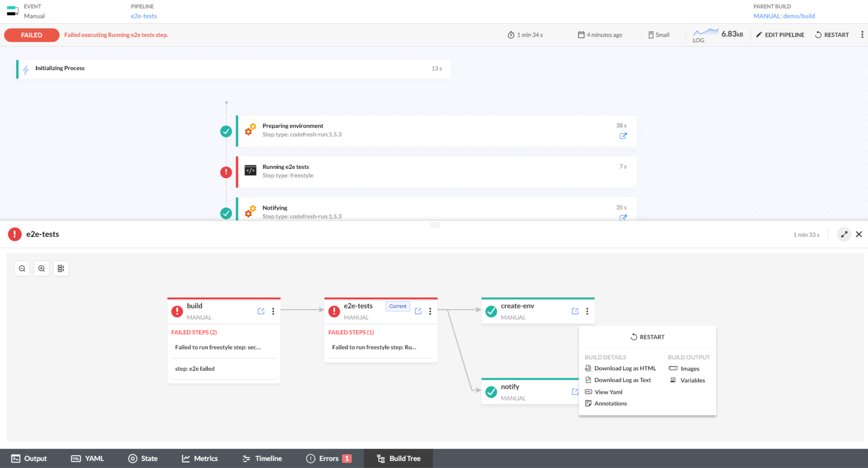Zoom in the build tree view
The height and width of the screenshot is (468, 868).
[x=41, y=268]
